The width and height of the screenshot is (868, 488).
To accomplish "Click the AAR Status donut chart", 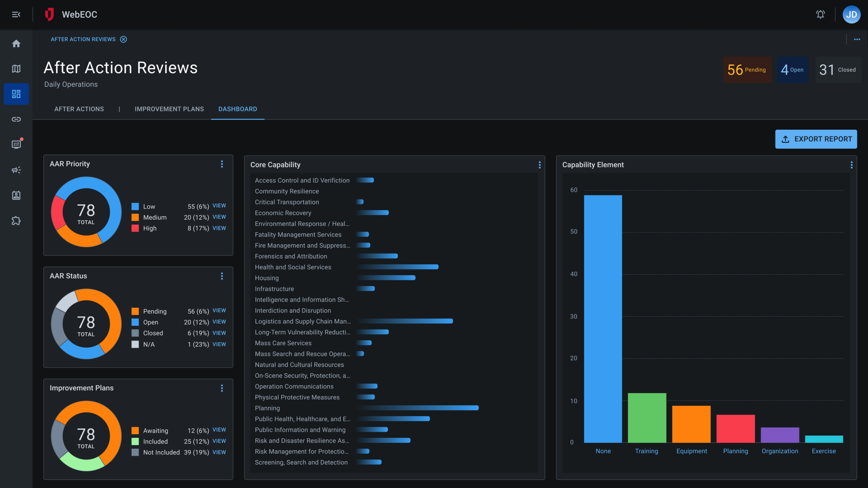I will [86, 324].
